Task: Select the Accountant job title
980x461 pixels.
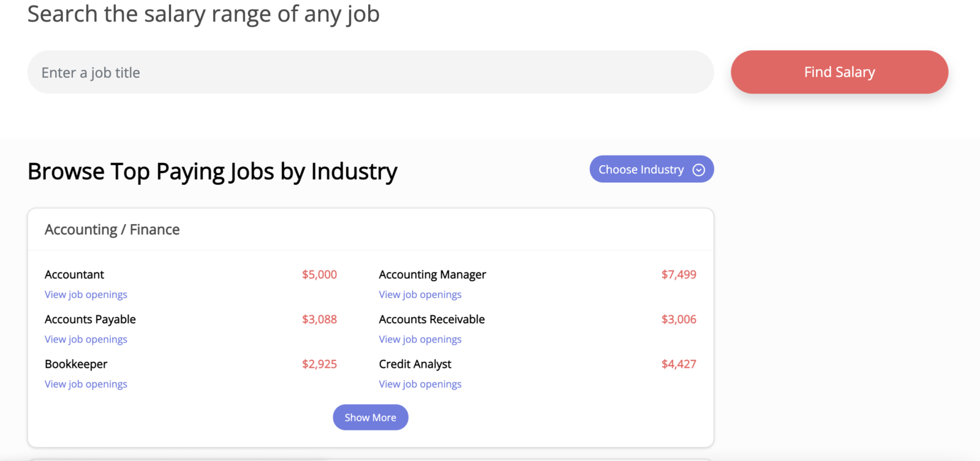Action: [x=73, y=274]
